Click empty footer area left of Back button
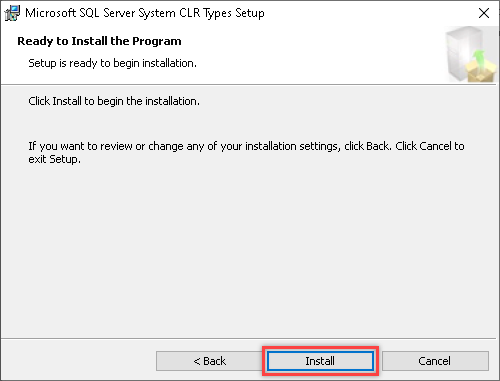 [x=78, y=361]
